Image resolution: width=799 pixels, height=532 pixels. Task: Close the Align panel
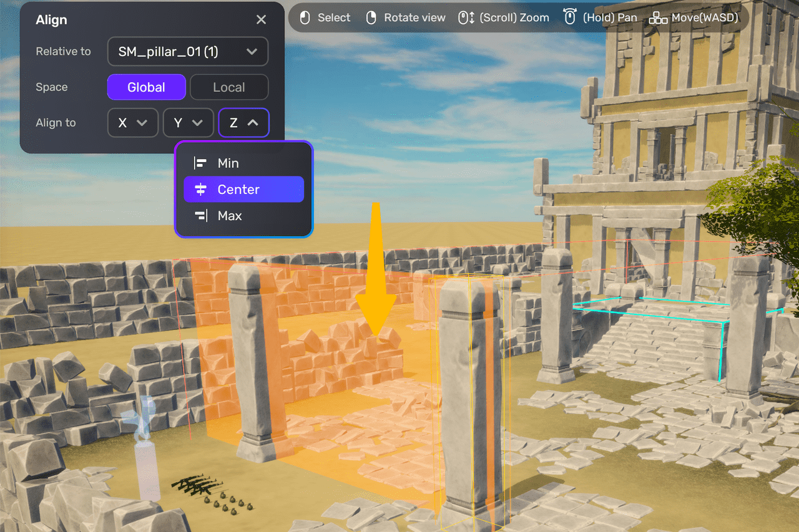(x=261, y=20)
